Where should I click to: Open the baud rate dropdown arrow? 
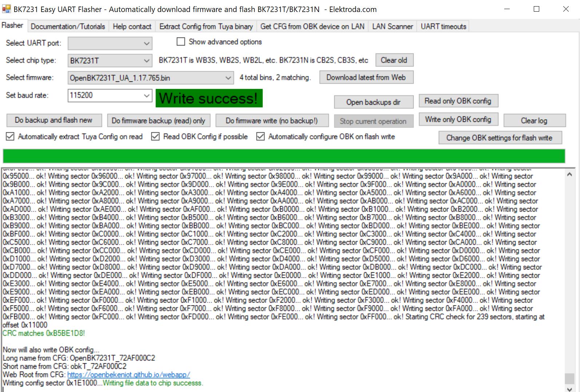[147, 96]
